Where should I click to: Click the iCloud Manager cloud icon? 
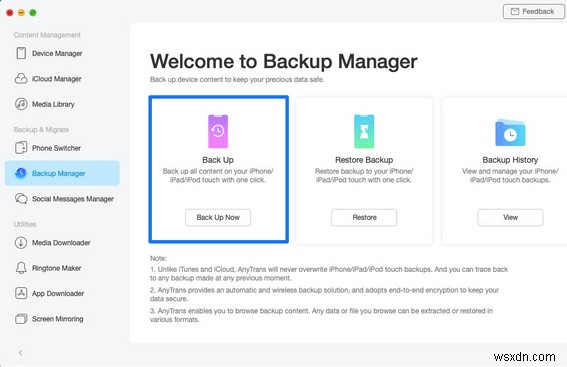tap(21, 78)
